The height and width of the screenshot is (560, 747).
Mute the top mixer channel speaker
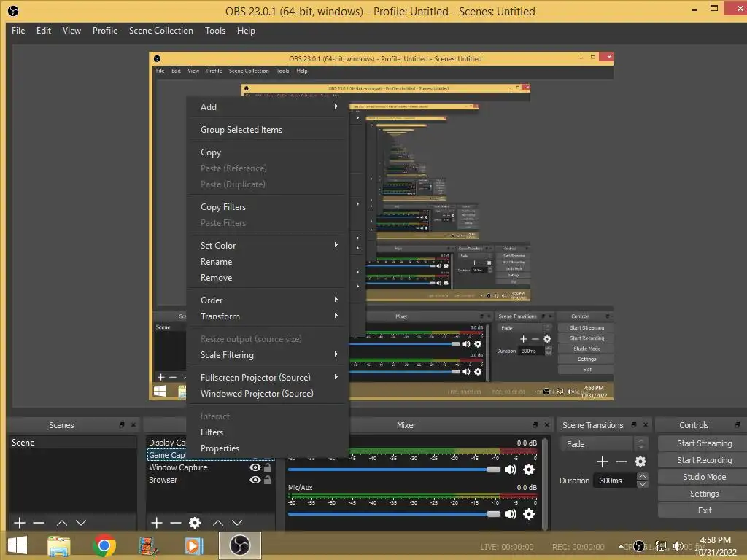tap(510, 470)
